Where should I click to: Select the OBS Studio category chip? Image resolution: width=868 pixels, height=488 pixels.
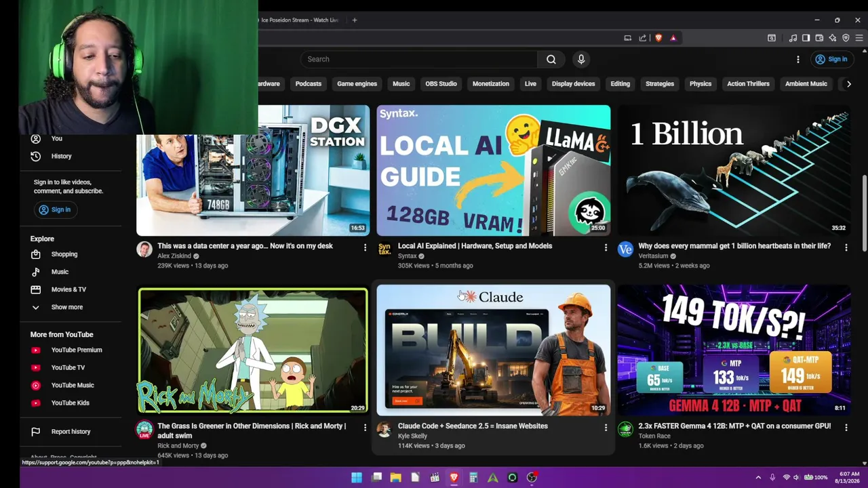click(441, 84)
